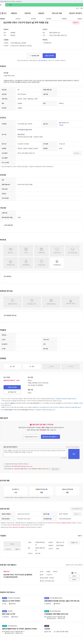
Task: Open the 실업급여 menu
Action: 41,13
